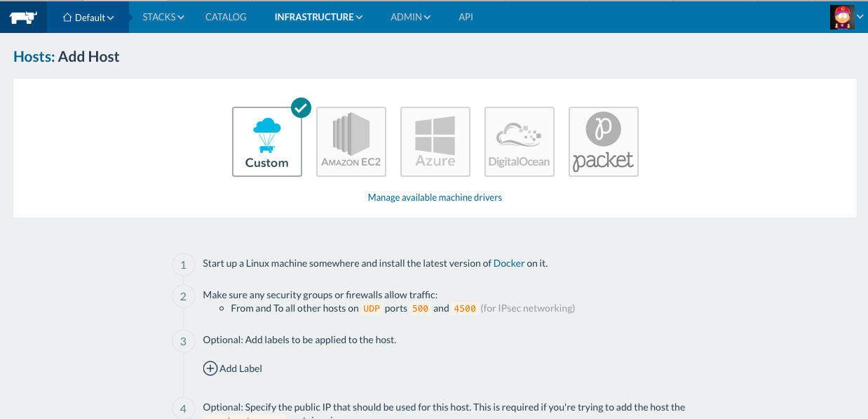Click the Add Host title text
Screen dimensions: 868x419
click(x=89, y=57)
